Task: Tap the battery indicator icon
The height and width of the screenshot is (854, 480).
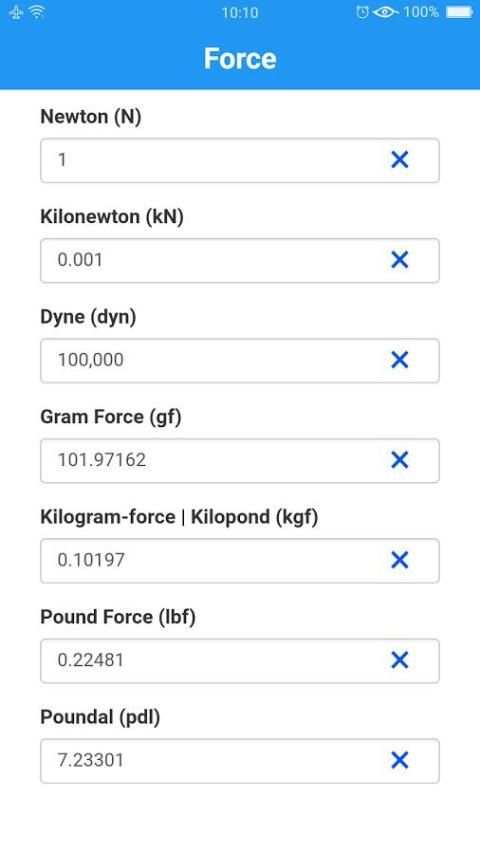Action: point(459,12)
